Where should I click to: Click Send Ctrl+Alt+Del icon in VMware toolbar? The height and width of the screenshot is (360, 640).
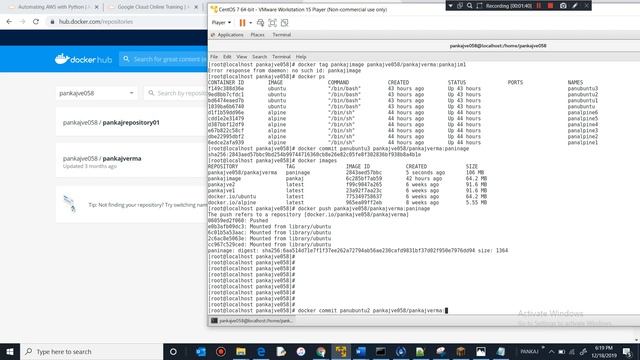tap(260, 23)
